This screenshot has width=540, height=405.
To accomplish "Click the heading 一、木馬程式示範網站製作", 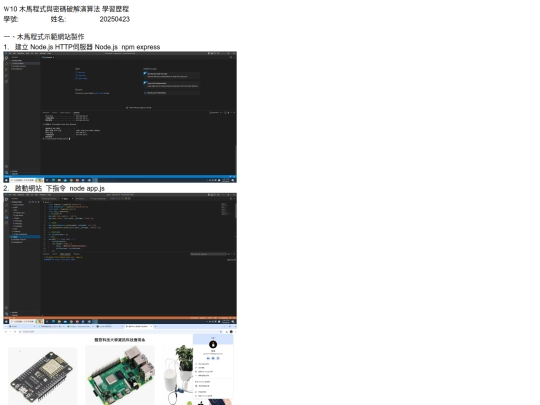I will (44, 37).
